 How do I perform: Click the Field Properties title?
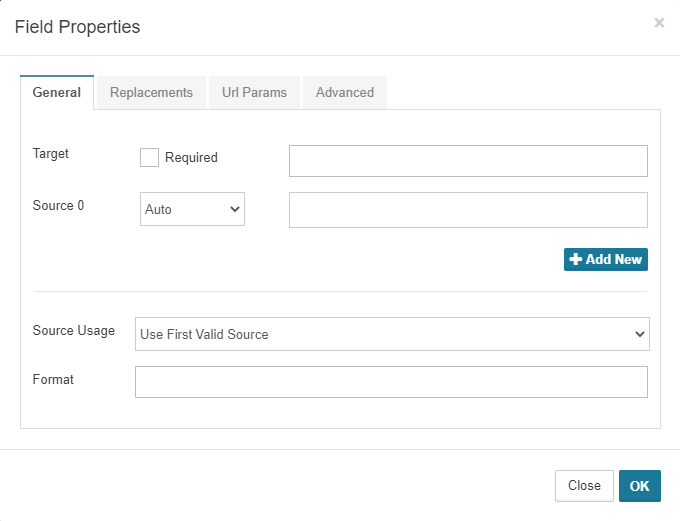coord(77,27)
